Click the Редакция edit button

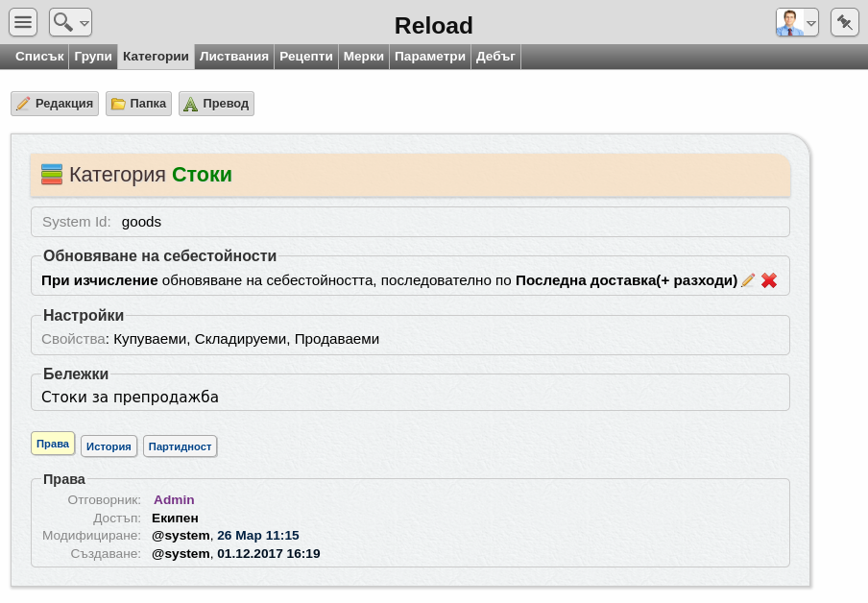pyautogui.click(x=55, y=104)
